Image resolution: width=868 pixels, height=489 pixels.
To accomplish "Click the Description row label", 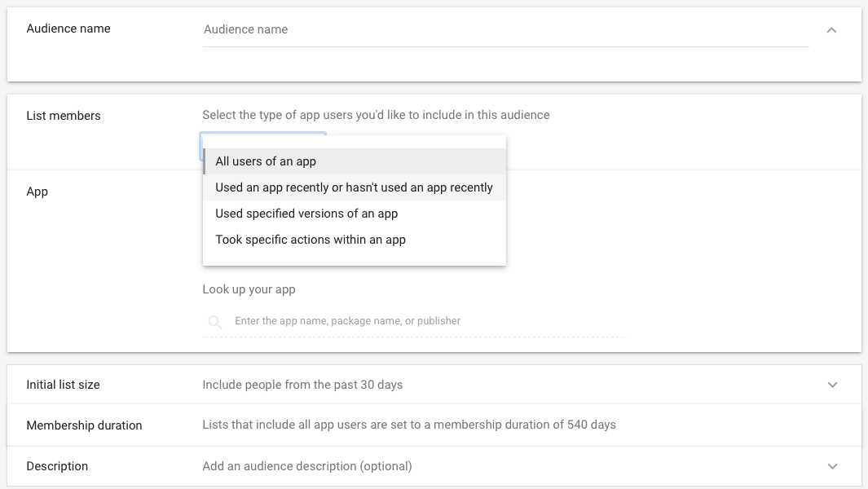I will pos(57,466).
